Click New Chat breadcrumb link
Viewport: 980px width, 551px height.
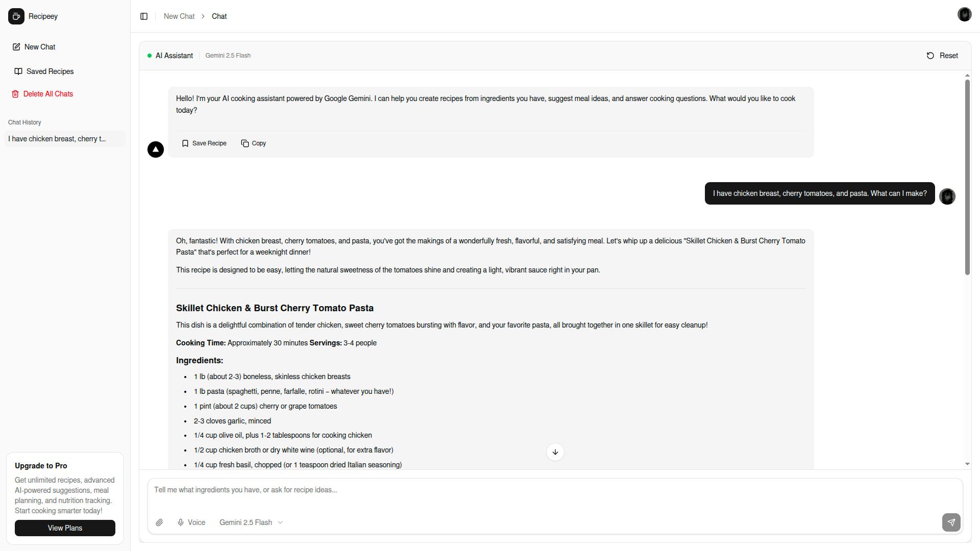coord(179,16)
